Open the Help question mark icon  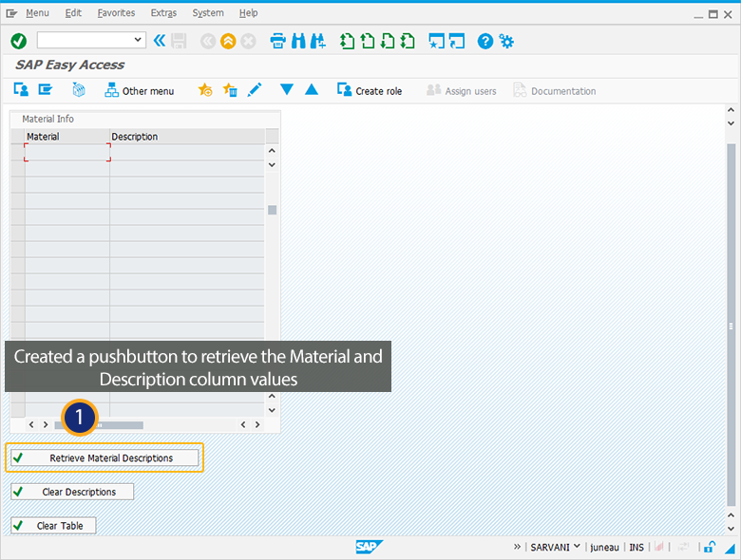click(485, 42)
